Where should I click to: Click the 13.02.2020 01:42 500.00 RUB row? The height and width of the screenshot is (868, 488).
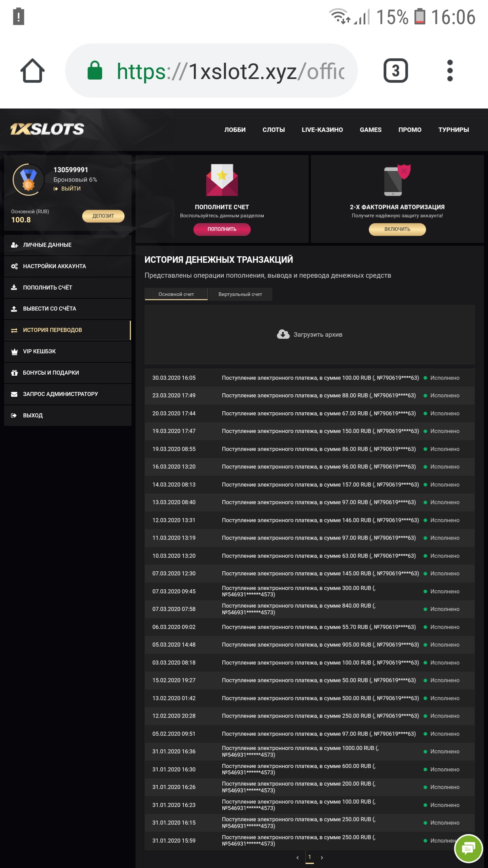tap(309, 698)
